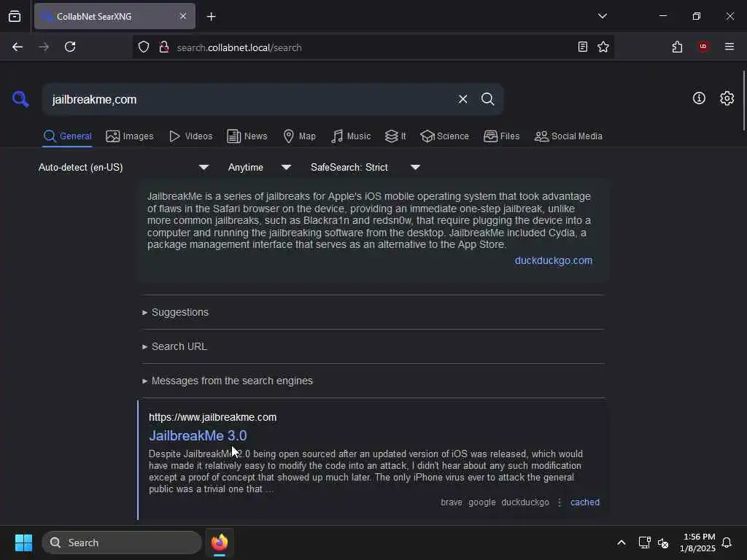This screenshot has width=747, height=560.
Task: Open Auto-detect language dropdown
Action: pyautogui.click(x=124, y=167)
